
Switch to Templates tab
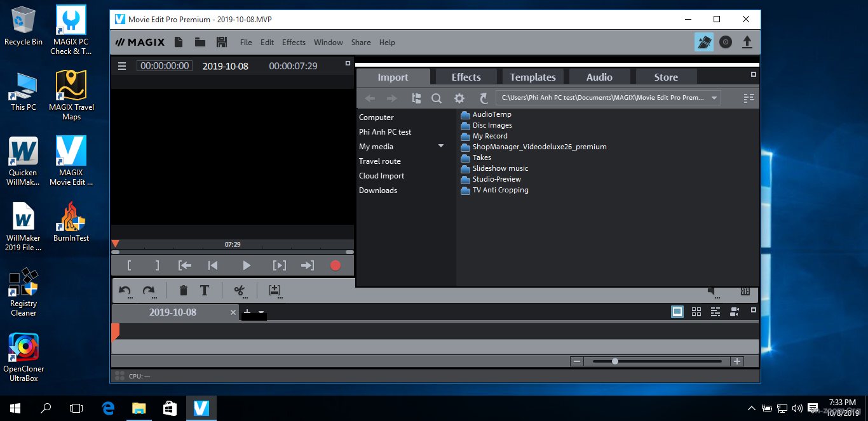pyautogui.click(x=532, y=77)
